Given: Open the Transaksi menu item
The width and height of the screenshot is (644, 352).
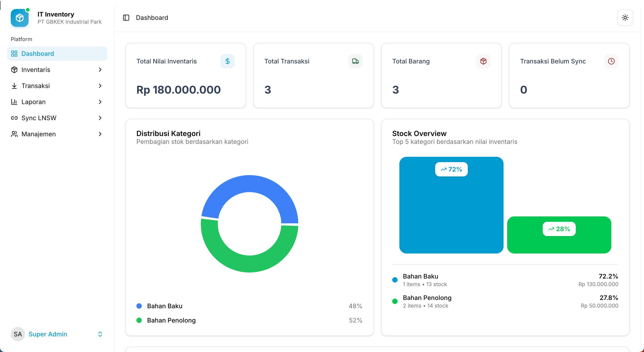Looking at the screenshot, I should (x=57, y=86).
